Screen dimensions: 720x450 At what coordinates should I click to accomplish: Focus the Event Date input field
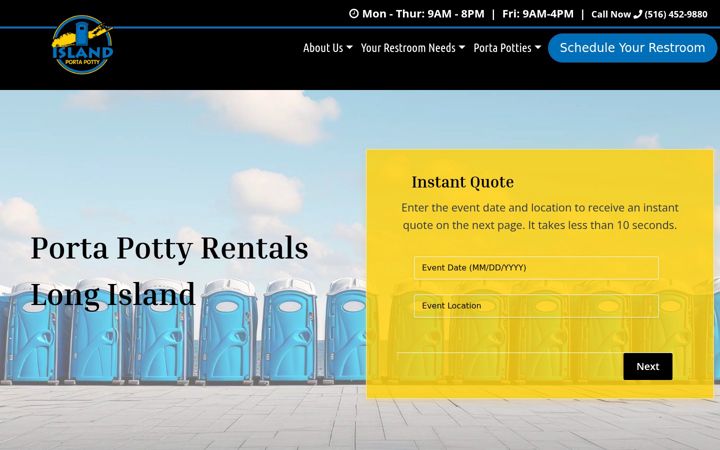(536, 268)
